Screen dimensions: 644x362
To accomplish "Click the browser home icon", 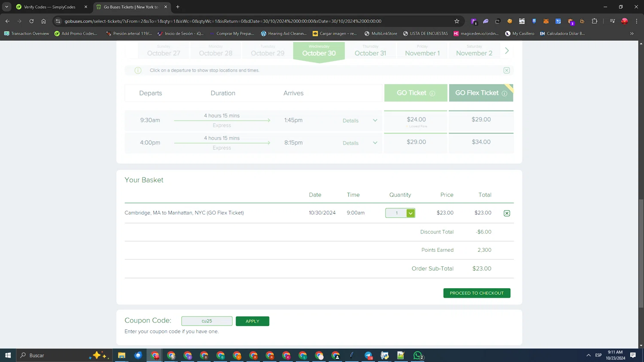I will (x=43, y=21).
